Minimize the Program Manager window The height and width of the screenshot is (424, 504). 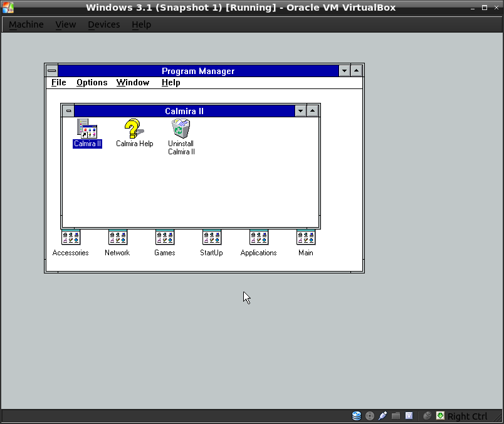(x=344, y=71)
